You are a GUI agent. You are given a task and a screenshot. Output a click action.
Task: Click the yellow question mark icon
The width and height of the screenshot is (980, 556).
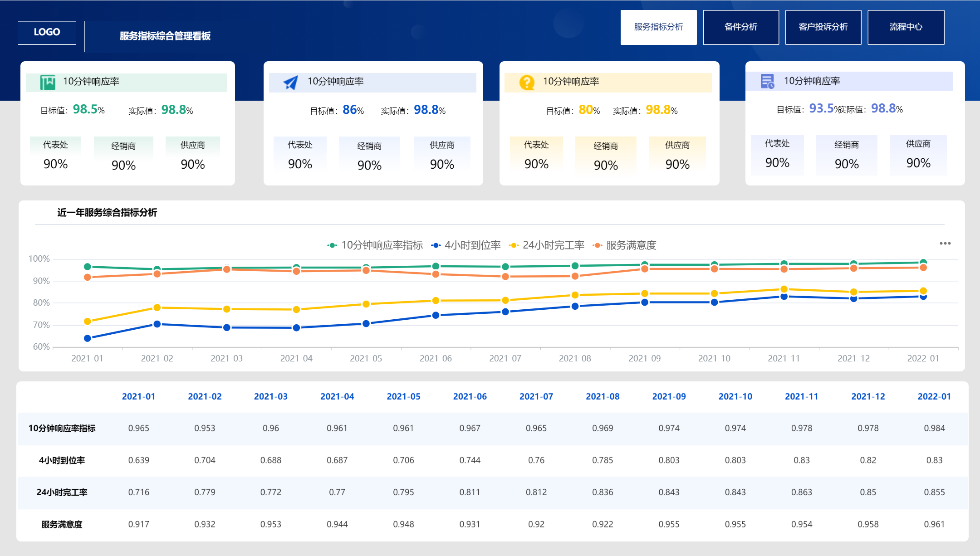526,82
